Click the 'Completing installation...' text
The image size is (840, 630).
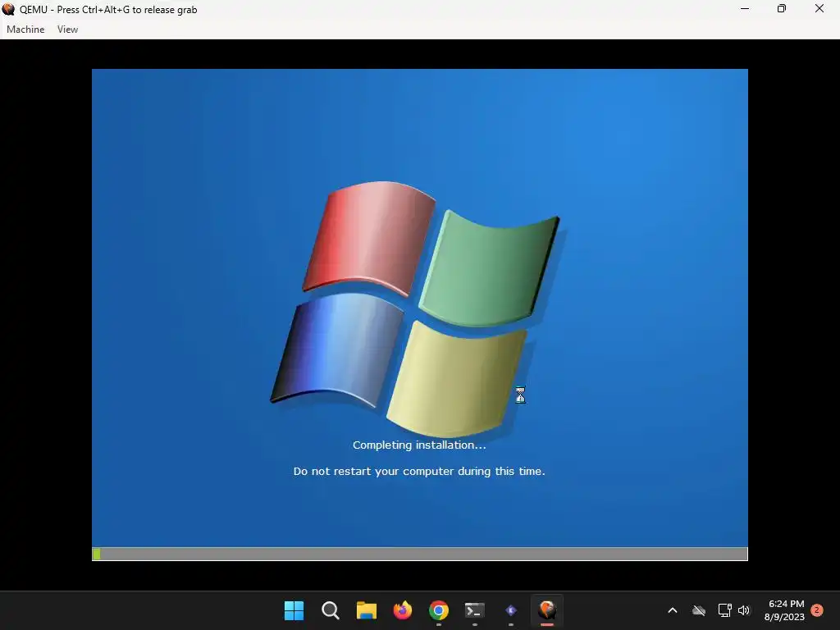419,445
